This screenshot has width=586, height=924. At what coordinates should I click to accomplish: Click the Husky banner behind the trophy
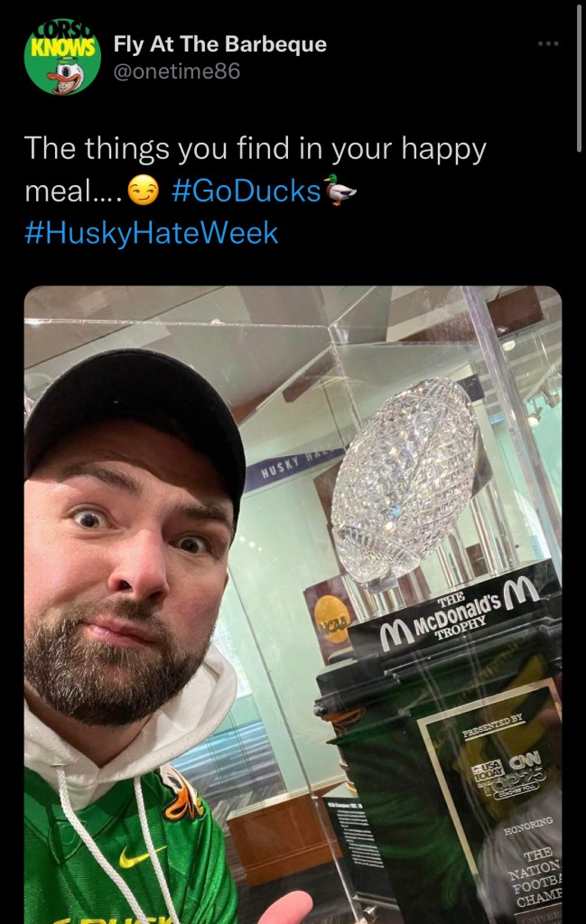tap(292, 469)
